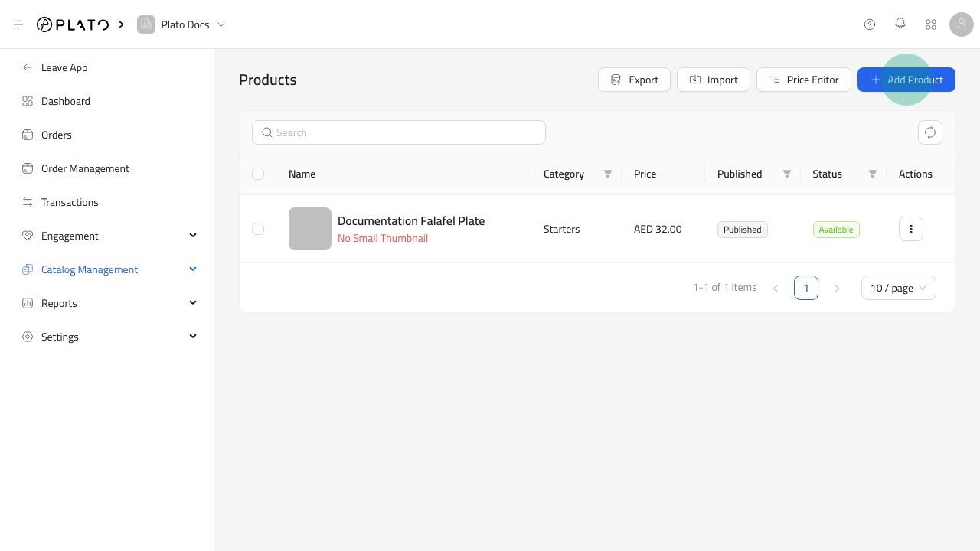
Task: Select page 1 in pagination
Action: click(806, 288)
